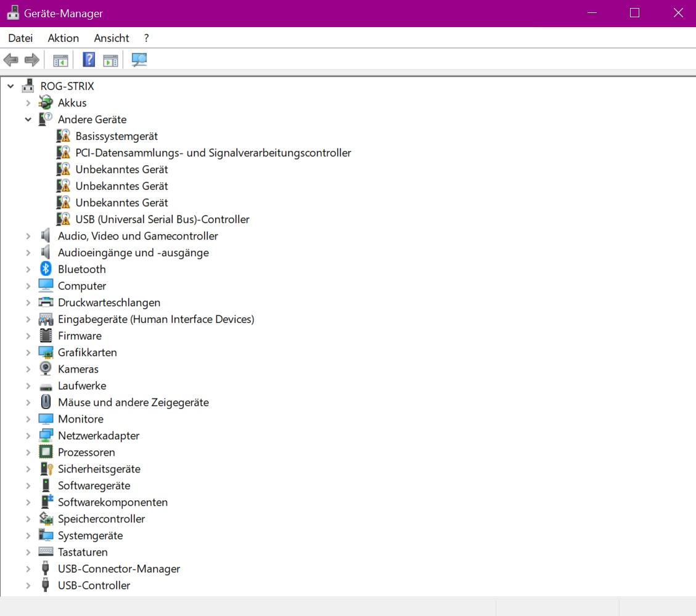The image size is (696, 616).
Task: Expand the Bluetooth category chevron
Action: (28, 269)
